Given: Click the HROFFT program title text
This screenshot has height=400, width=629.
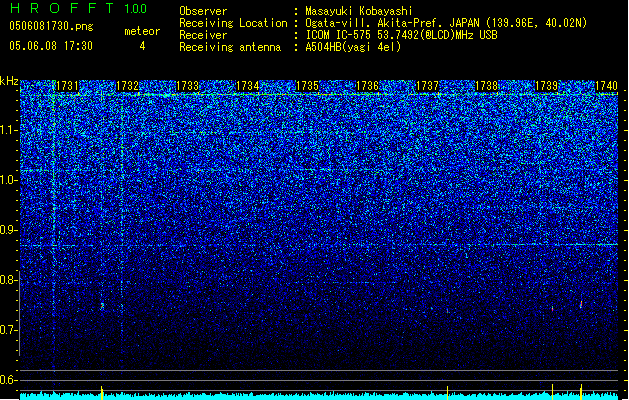Looking at the screenshot, I should 62,8.
